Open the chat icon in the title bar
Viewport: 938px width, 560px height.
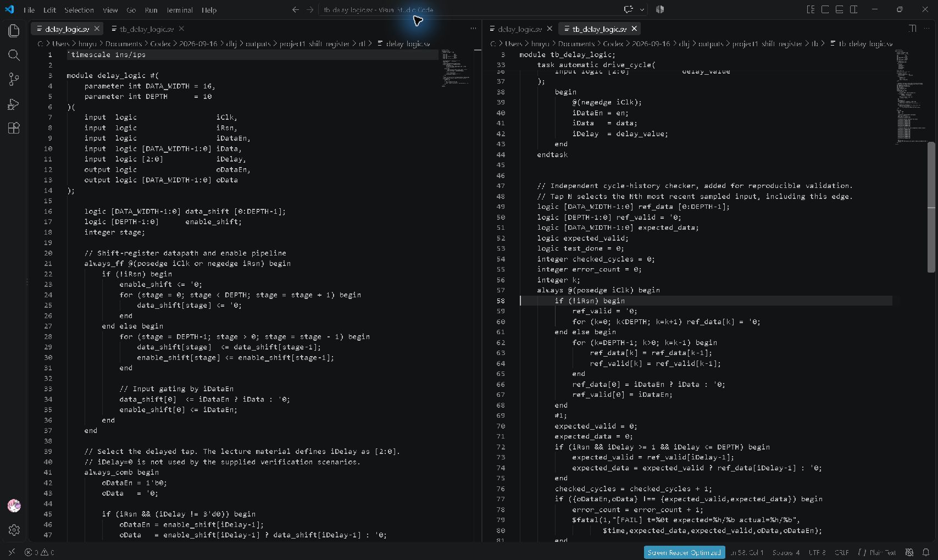click(629, 9)
